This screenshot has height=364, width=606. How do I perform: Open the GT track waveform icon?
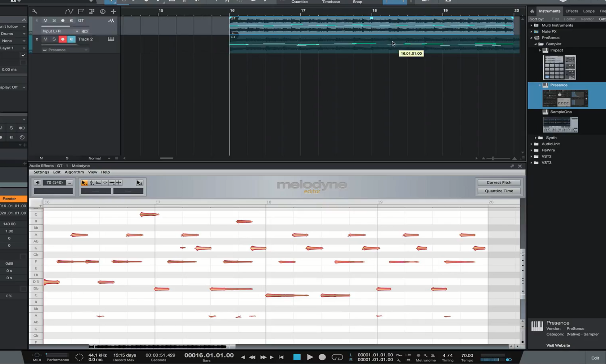point(111,21)
